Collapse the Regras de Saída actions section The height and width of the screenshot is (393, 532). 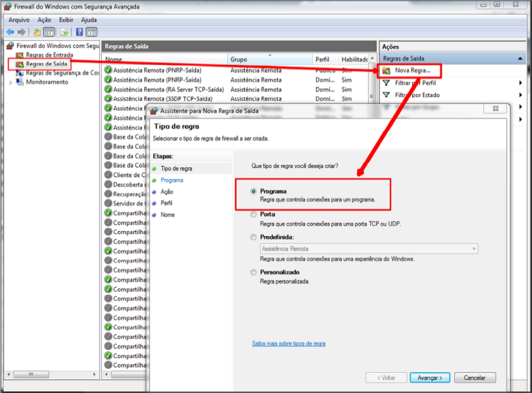(520, 58)
